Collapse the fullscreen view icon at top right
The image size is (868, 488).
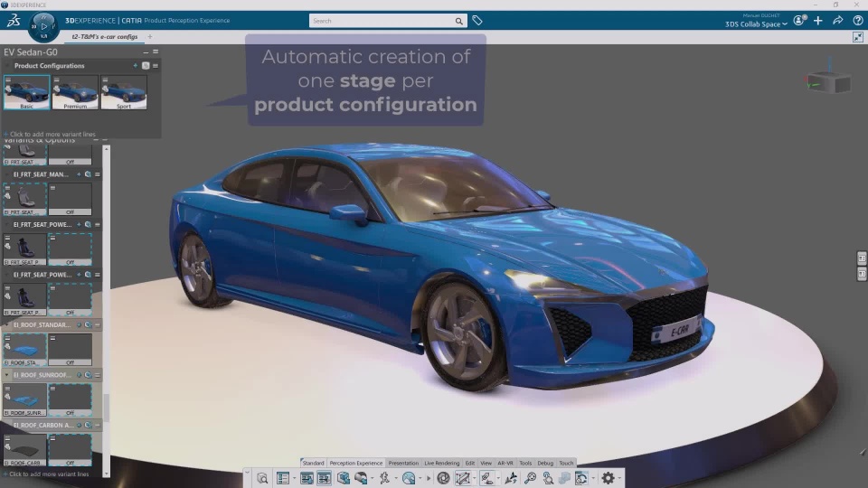(x=857, y=37)
